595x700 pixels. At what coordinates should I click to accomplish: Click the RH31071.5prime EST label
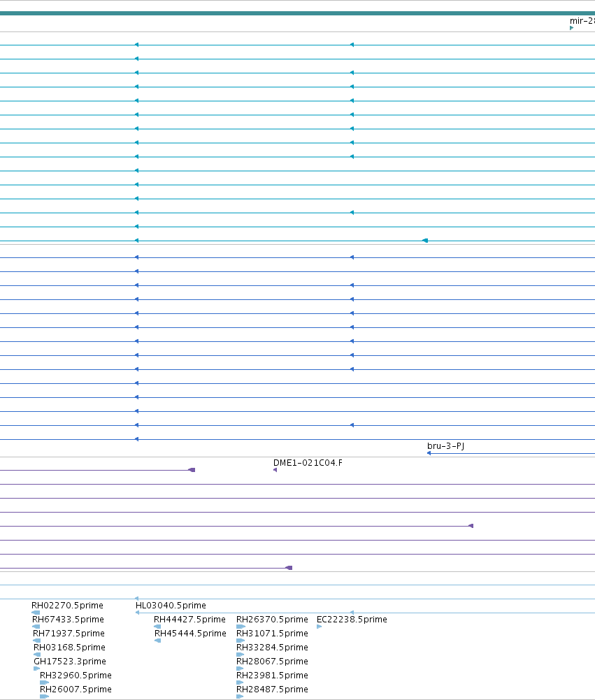pos(272,634)
